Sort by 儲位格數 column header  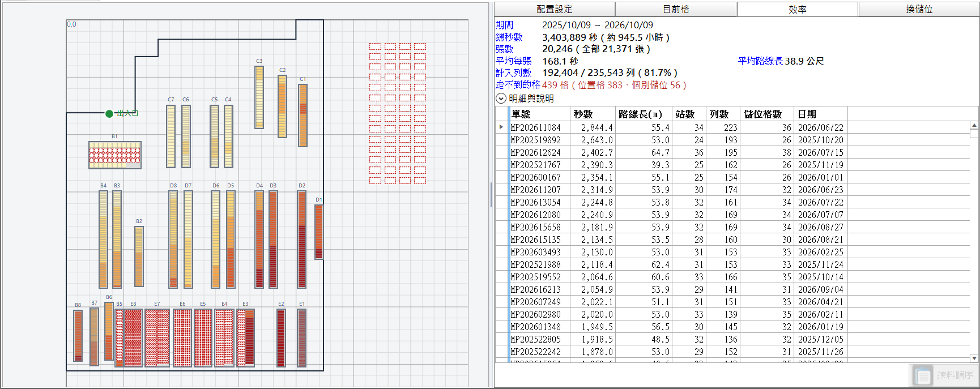766,114
